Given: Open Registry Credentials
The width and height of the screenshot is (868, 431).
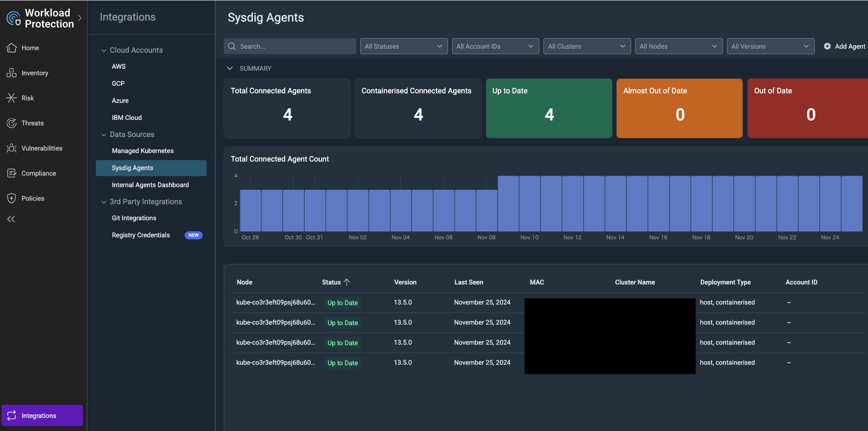Looking at the screenshot, I should tap(141, 235).
